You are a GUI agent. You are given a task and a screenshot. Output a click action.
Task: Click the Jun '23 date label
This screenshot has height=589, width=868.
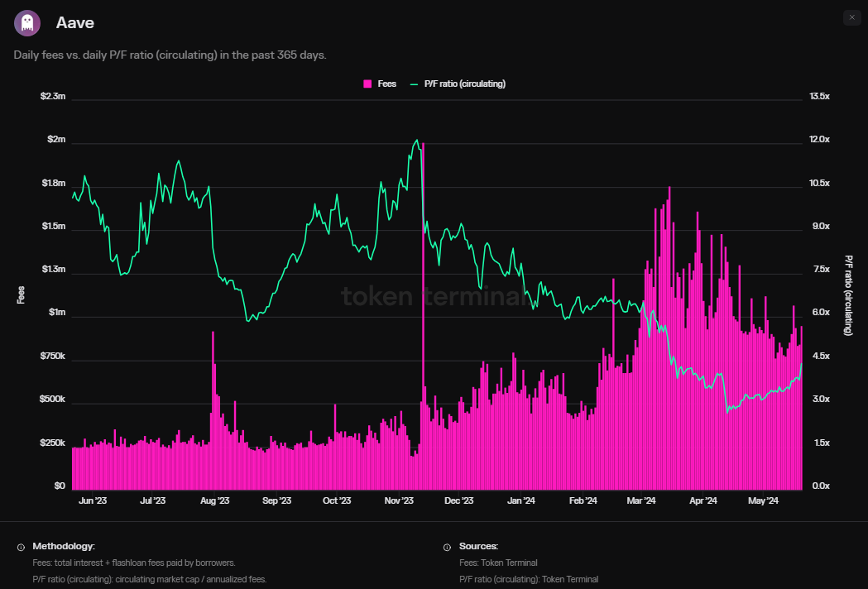(93, 501)
